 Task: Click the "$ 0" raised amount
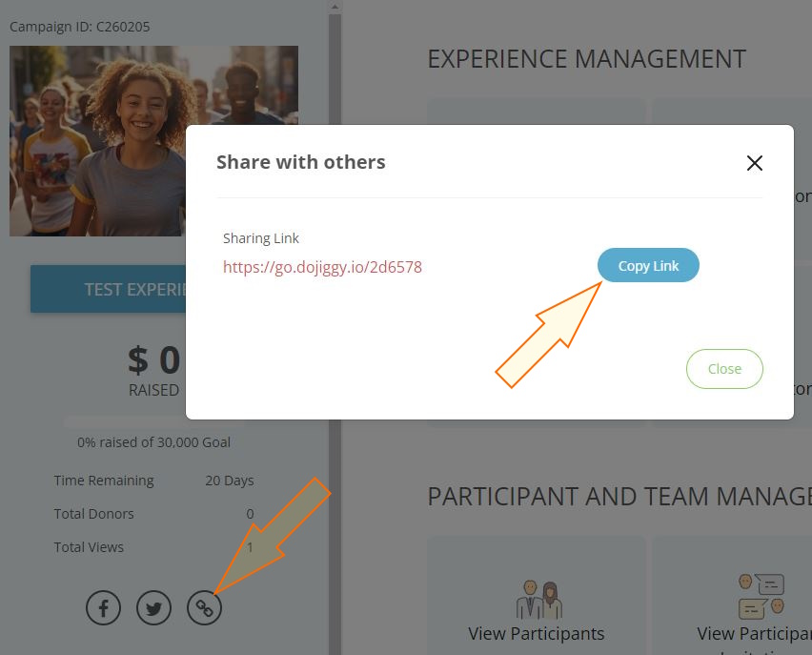click(153, 359)
